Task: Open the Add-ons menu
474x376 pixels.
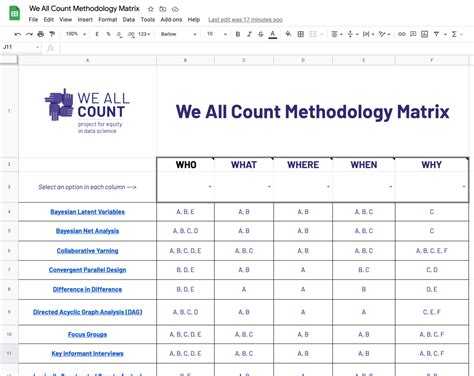Action: (x=171, y=20)
